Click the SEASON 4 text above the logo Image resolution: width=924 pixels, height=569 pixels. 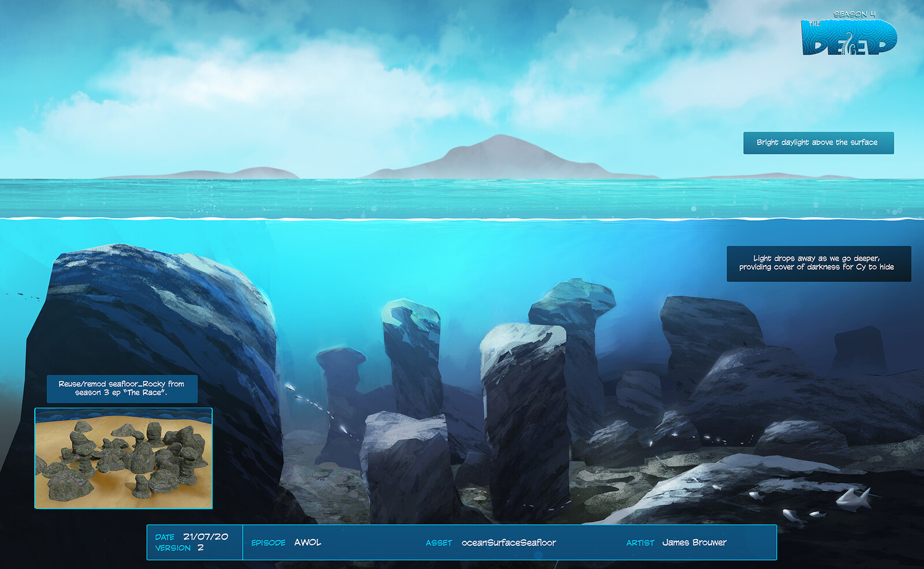(x=855, y=14)
